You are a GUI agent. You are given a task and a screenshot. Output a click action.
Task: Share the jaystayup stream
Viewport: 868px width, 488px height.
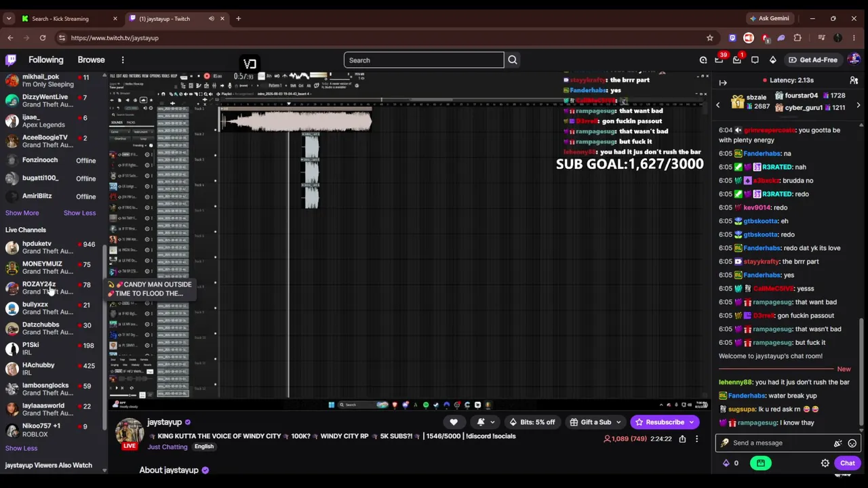click(x=682, y=439)
